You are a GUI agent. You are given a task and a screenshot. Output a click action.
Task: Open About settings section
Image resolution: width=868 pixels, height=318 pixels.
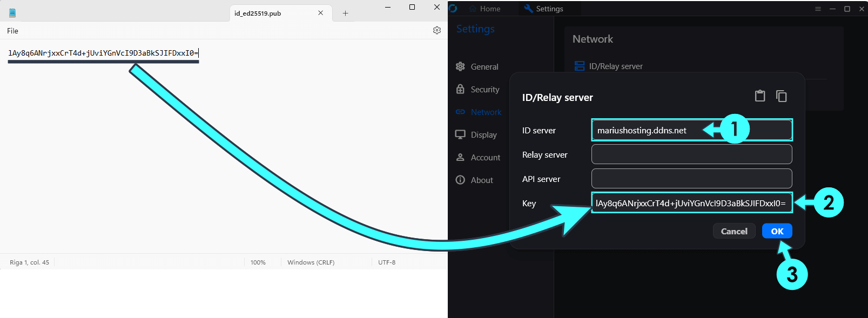tap(474, 180)
